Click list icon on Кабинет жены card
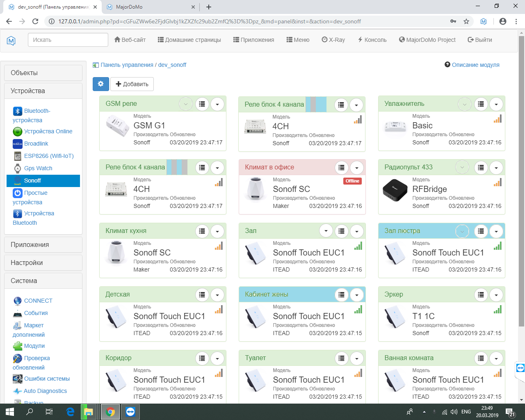Screen dimensions: 525x420 coord(341,294)
